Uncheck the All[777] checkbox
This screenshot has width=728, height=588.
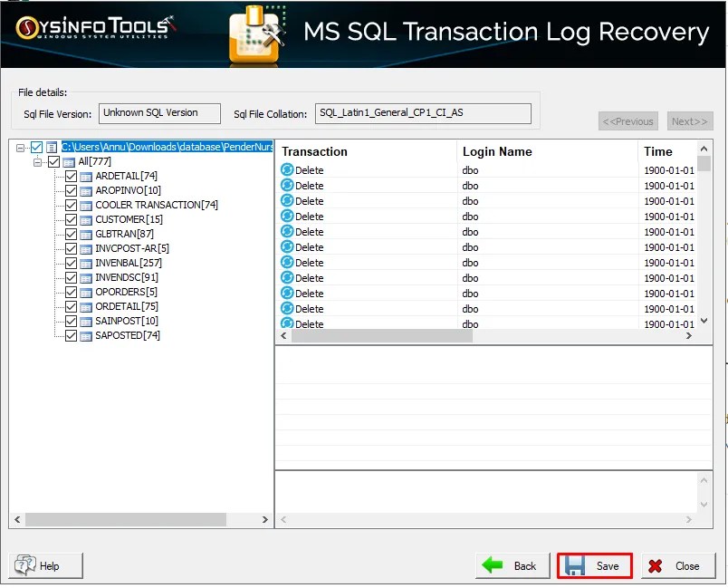click(55, 161)
